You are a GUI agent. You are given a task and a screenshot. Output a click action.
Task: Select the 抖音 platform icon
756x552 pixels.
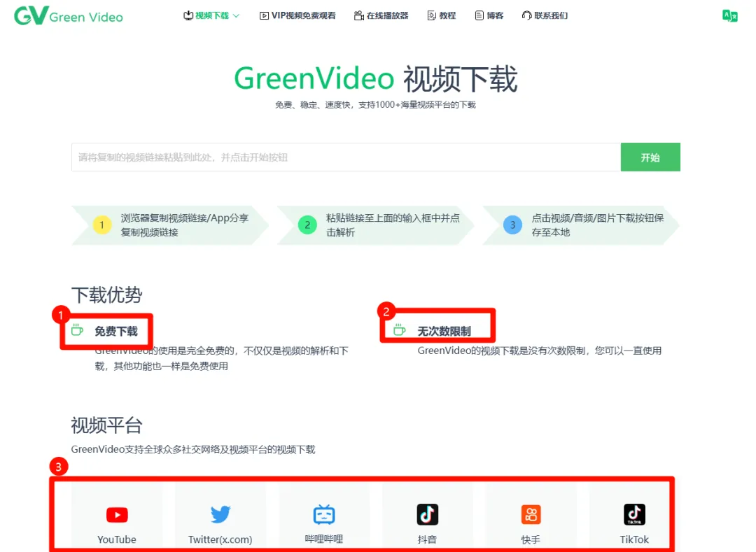coord(427,514)
